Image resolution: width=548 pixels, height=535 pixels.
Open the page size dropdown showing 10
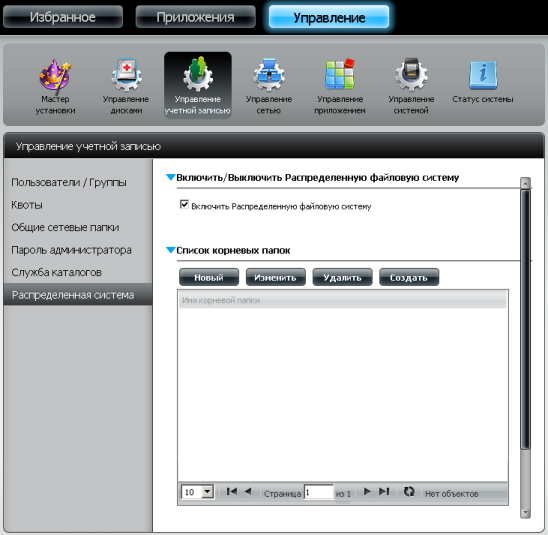(197, 492)
